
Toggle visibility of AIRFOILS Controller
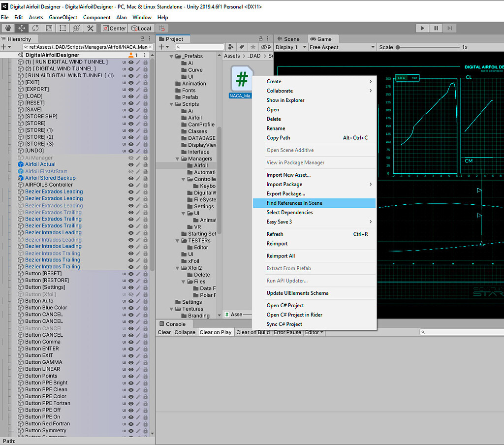131,185
